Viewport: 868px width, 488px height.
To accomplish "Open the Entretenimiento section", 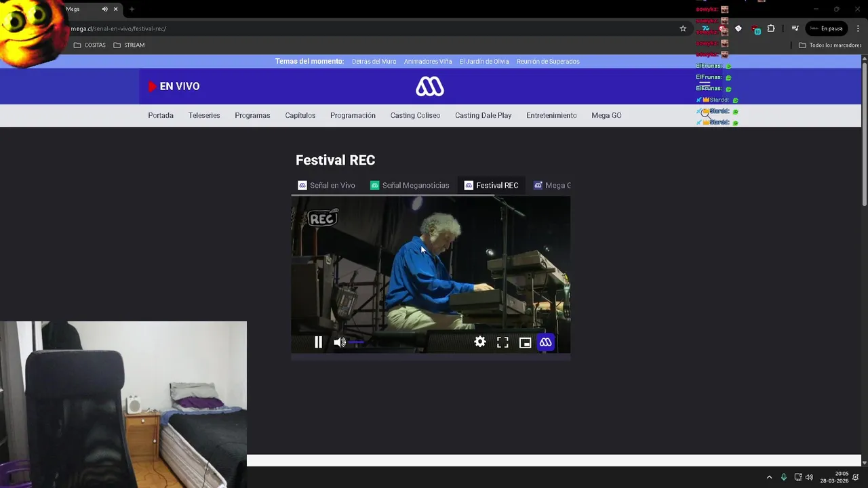I will (x=551, y=115).
